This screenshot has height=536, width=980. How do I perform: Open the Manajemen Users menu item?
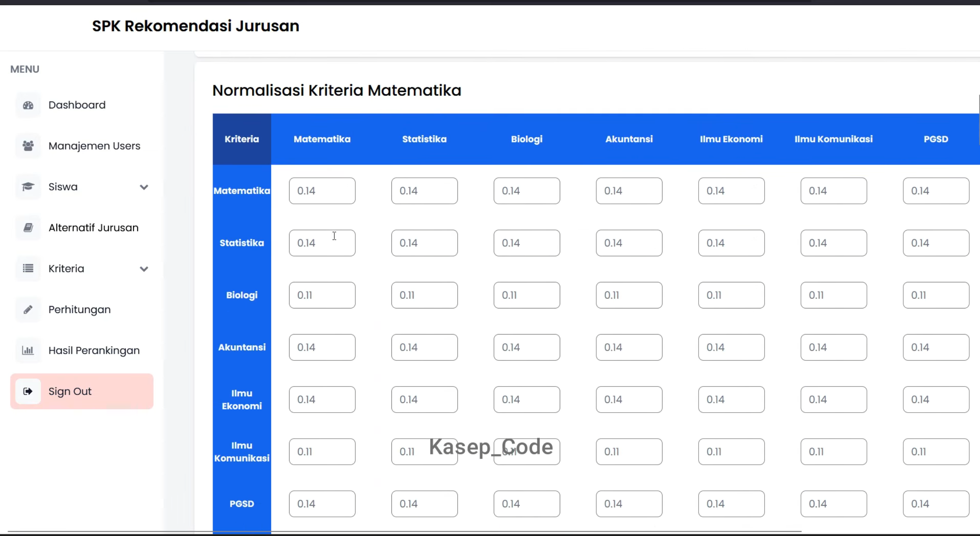coord(82,146)
